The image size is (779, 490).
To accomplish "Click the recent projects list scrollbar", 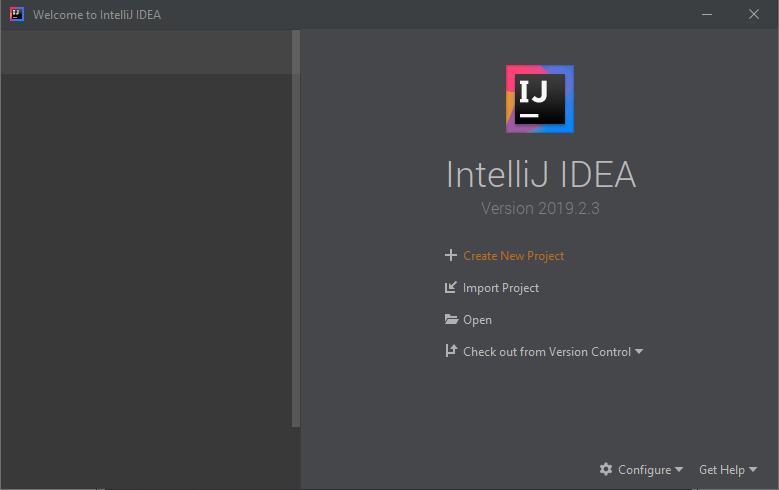I will click(x=295, y=228).
